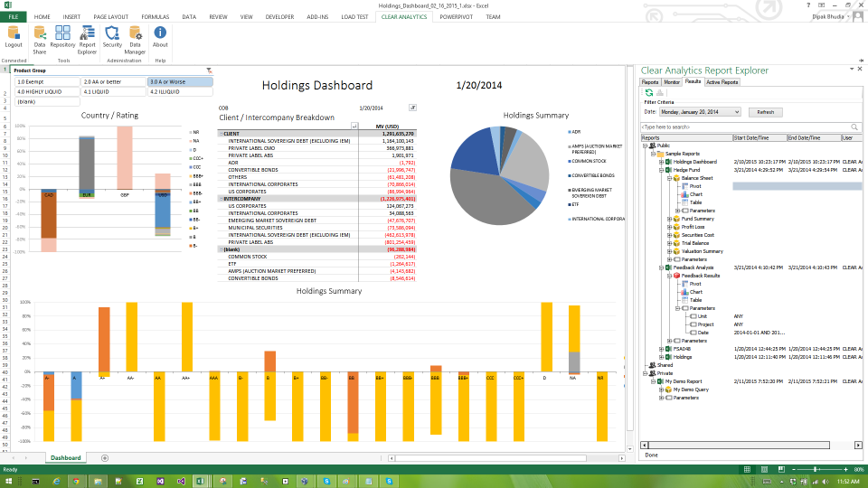
Task: Click zoom out minus in status bar
Action: click(x=793, y=469)
